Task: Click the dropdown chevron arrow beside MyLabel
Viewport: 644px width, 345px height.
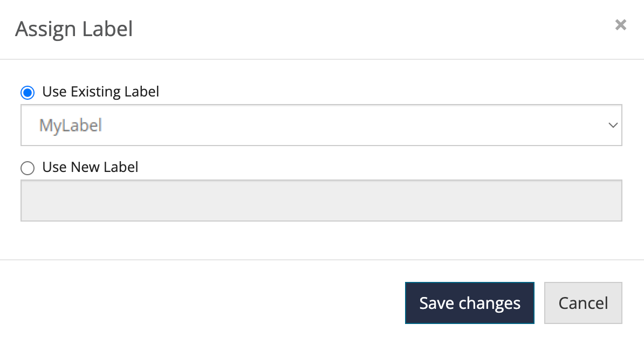Action: click(613, 126)
